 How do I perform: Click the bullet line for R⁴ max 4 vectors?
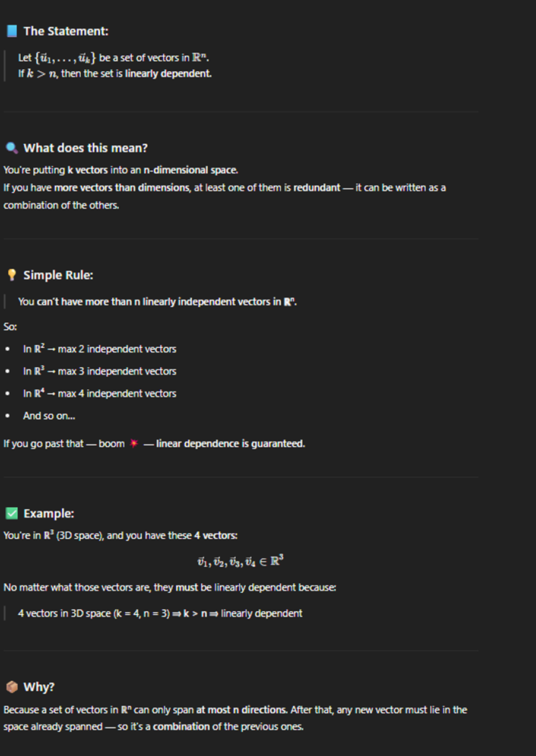pyautogui.click(x=100, y=393)
